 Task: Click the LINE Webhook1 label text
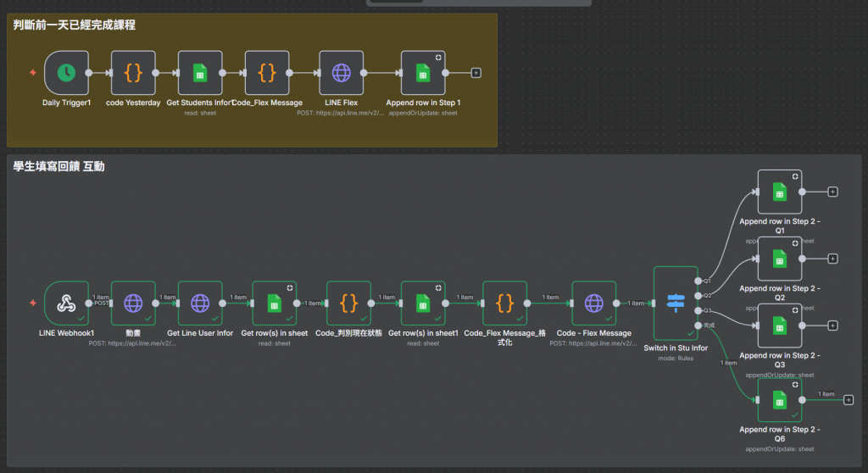tap(66, 333)
